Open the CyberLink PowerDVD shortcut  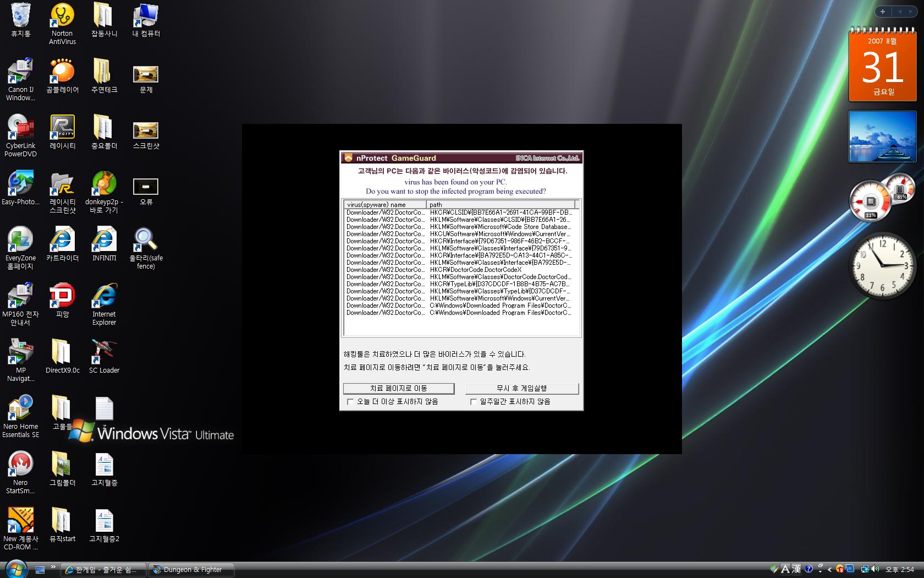click(20, 136)
